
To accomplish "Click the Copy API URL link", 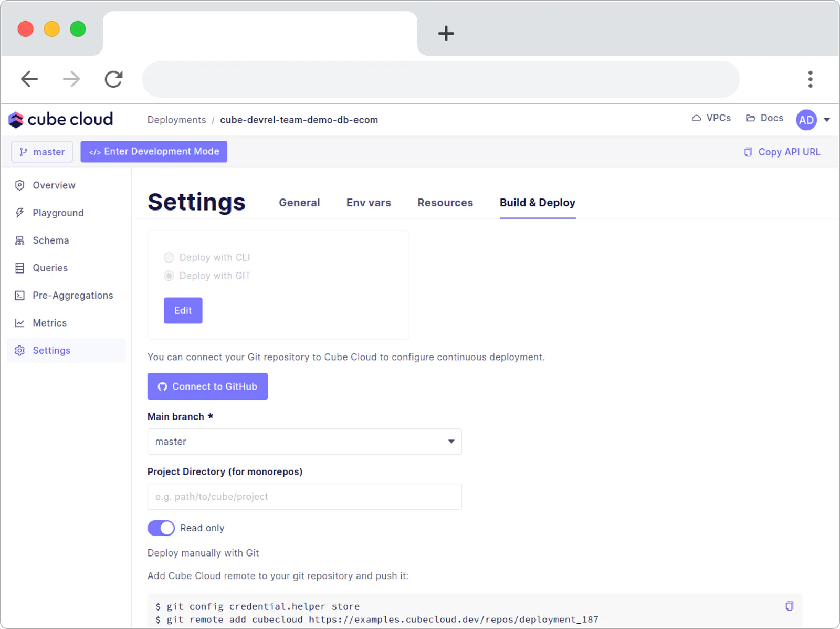I will tap(782, 152).
